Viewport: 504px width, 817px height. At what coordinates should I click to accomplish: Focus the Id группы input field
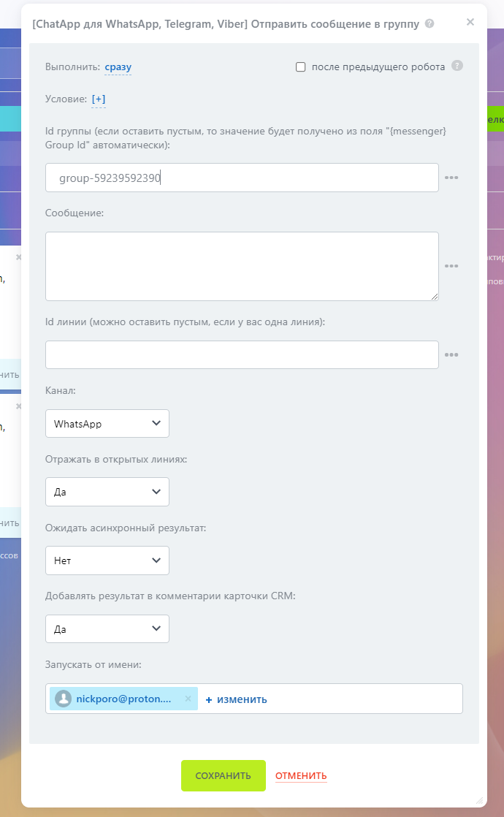(x=242, y=178)
